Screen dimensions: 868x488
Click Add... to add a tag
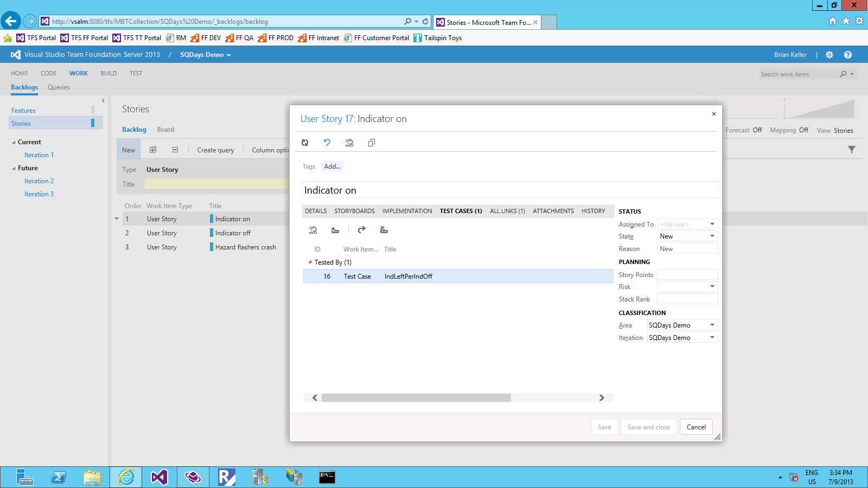[332, 166]
